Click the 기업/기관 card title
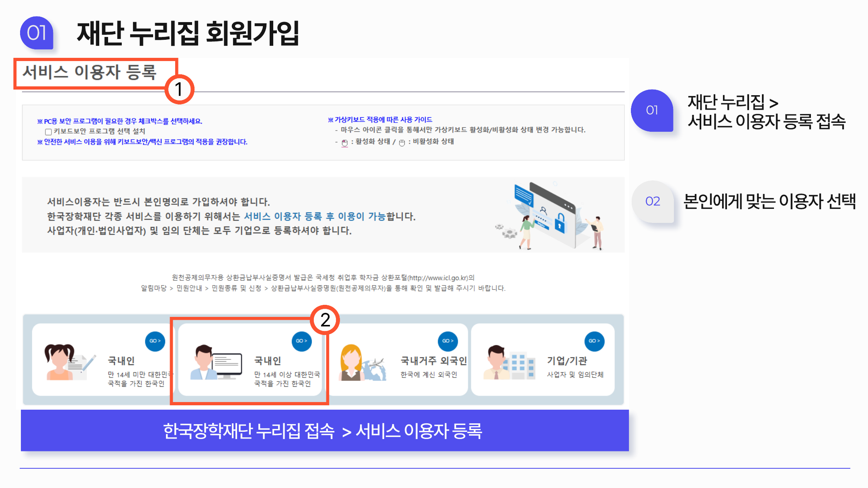The width and height of the screenshot is (868, 488). pyautogui.click(x=567, y=361)
